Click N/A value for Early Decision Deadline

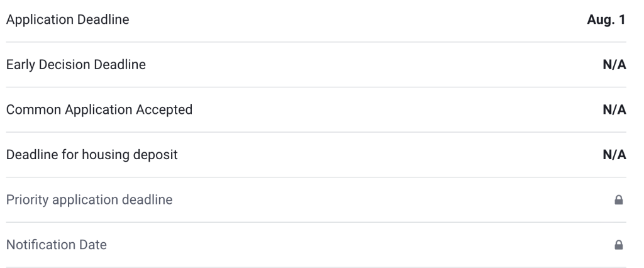tap(614, 65)
